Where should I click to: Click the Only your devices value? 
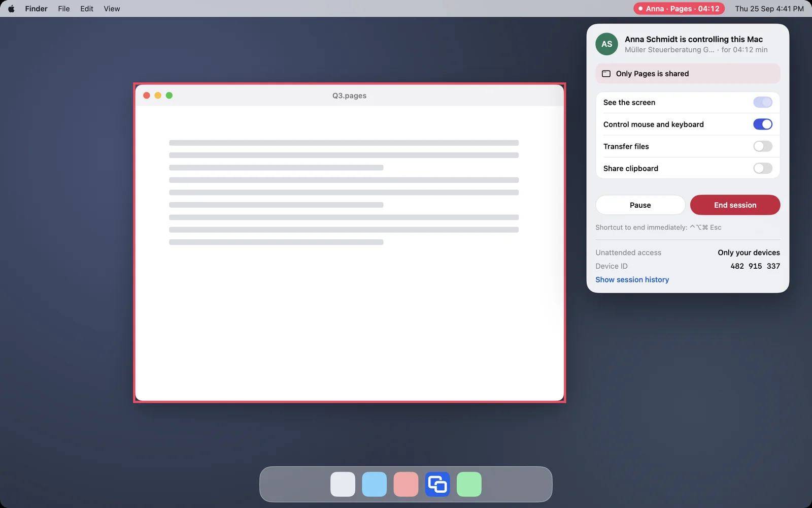click(749, 252)
